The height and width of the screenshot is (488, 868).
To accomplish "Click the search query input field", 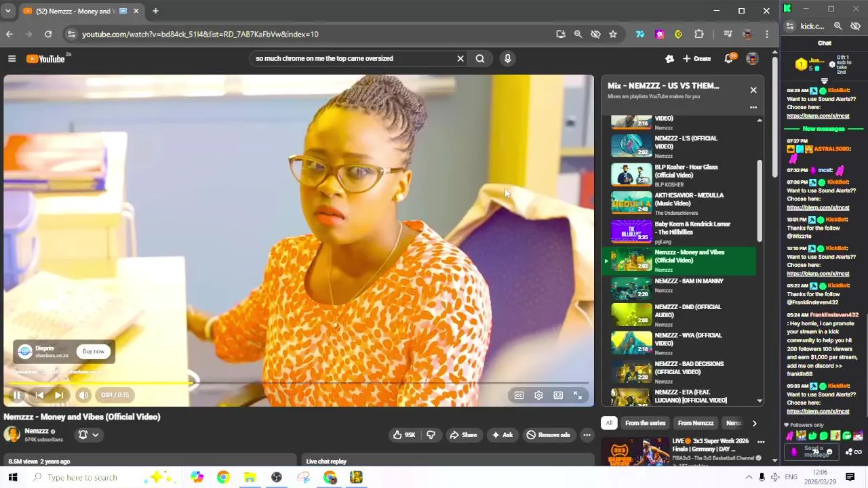I will click(353, 58).
